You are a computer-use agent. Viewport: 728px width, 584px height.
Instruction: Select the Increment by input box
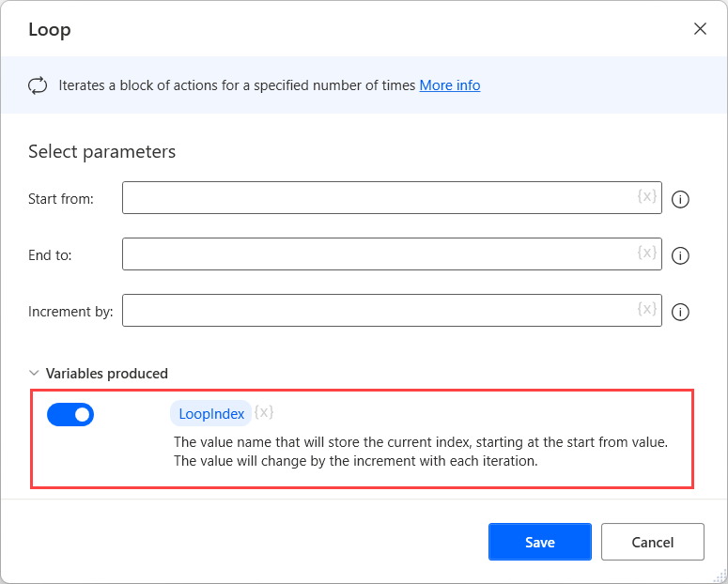coord(376,311)
